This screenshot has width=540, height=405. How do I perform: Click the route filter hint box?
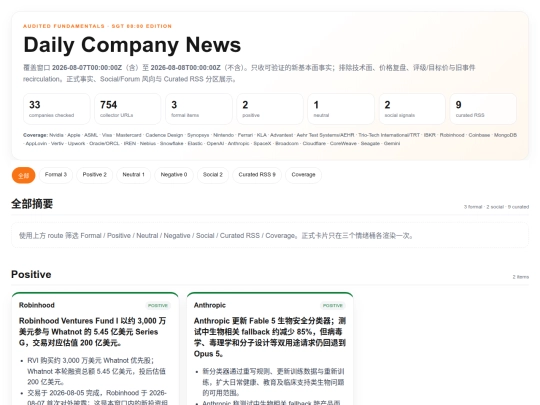pos(270,236)
